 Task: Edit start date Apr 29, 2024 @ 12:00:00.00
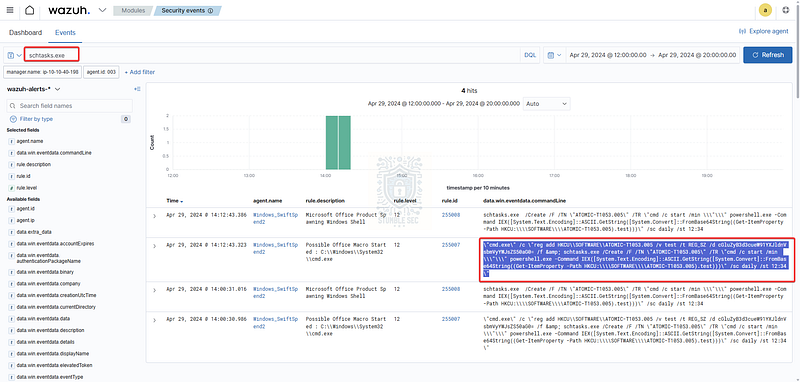pos(608,55)
